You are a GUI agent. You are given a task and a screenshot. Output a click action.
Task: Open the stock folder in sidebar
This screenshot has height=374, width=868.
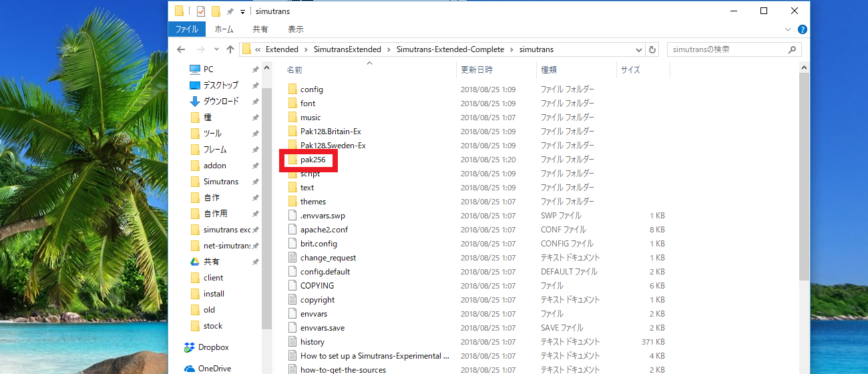point(213,326)
